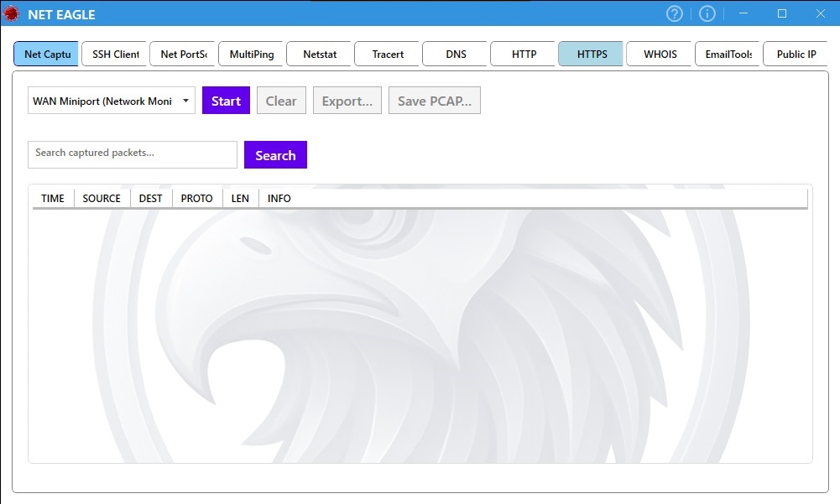Click Save PCAP... button
Viewport: 840px width, 504px height.
pos(435,101)
